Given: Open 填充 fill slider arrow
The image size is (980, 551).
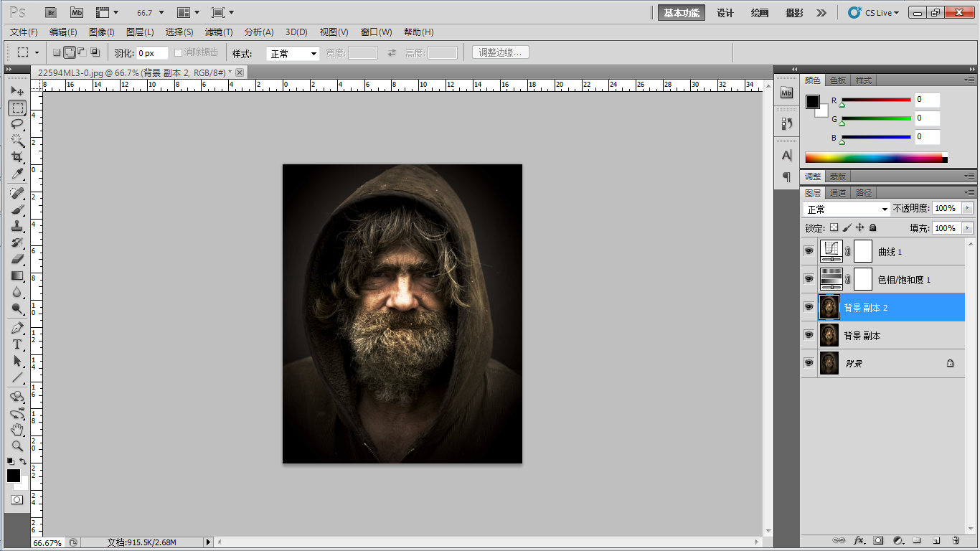Looking at the screenshot, I should tap(967, 228).
